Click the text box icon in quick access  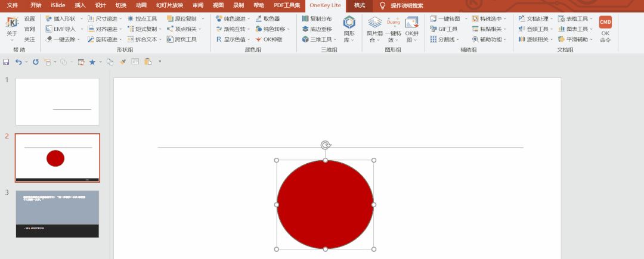(135, 61)
